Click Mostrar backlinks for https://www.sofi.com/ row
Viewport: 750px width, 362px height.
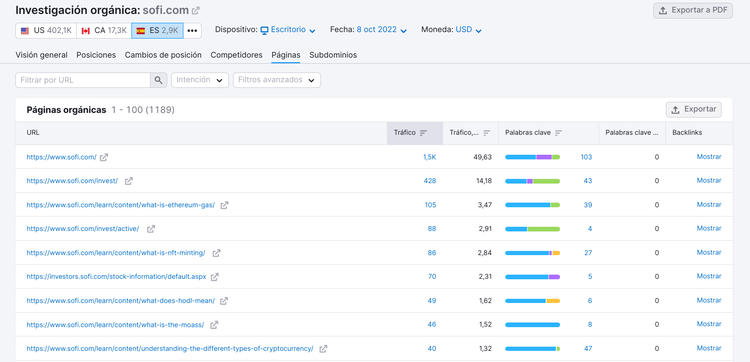708,156
